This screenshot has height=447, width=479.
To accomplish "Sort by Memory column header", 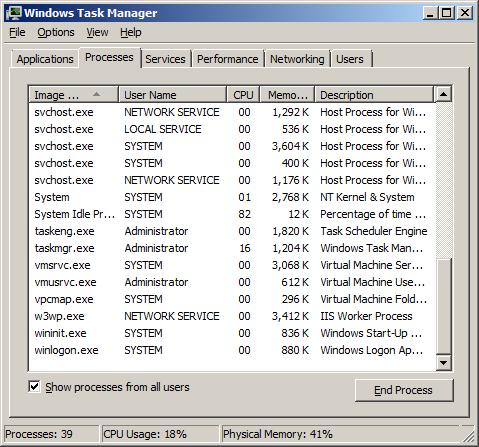I will (x=287, y=95).
